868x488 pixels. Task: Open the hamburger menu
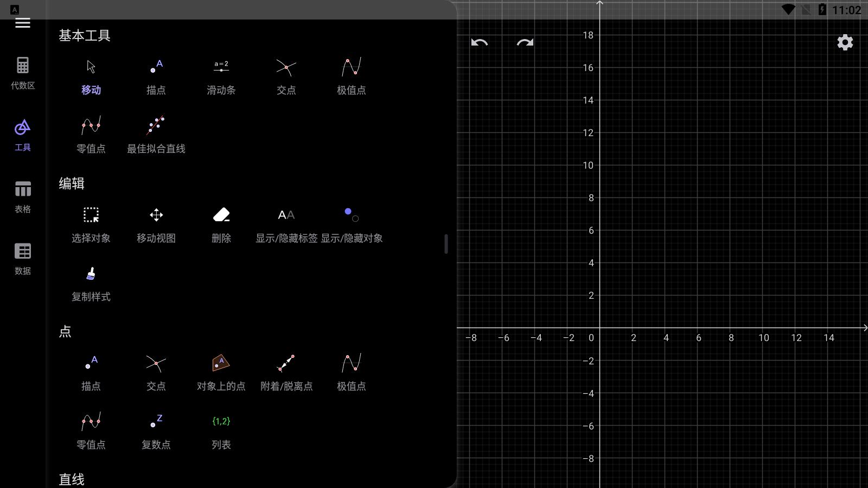click(x=23, y=23)
